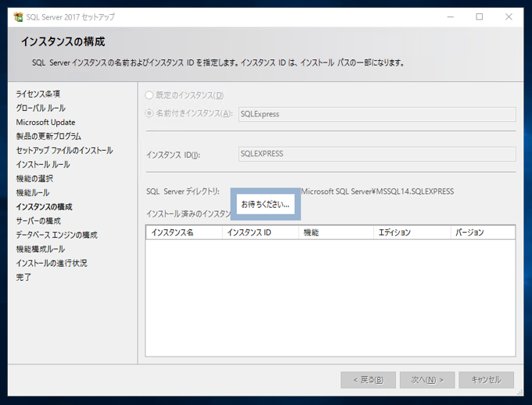Select the bold インスタンスの構成 sidebar step
The height and width of the screenshot is (405, 532).
point(44,206)
